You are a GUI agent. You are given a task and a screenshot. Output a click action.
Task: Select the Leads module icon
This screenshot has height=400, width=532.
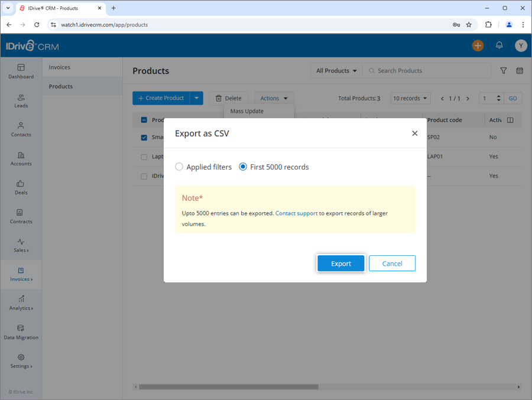tap(21, 100)
